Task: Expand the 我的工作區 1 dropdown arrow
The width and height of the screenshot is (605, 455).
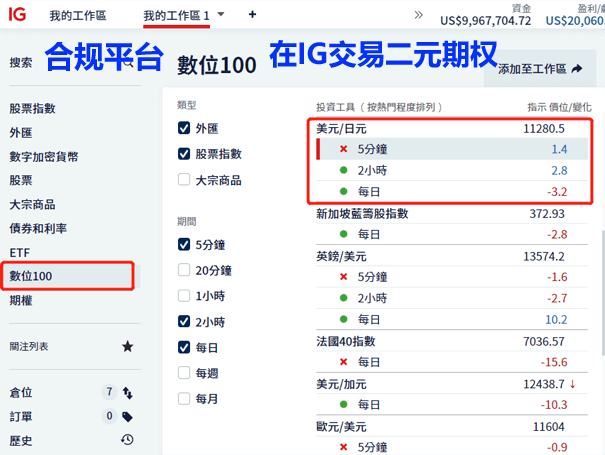Action: [x=221, y=14]
